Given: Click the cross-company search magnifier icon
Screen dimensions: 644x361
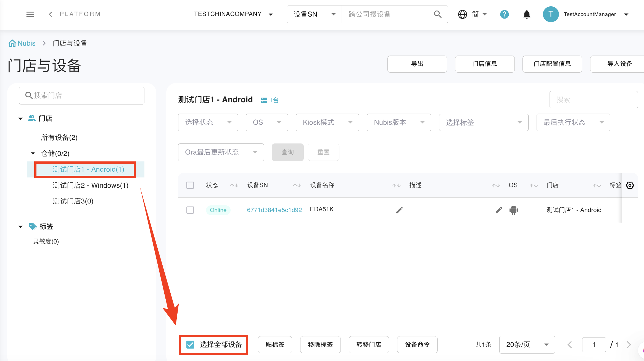Looking at the screenshot, I should tap(437, 14).
